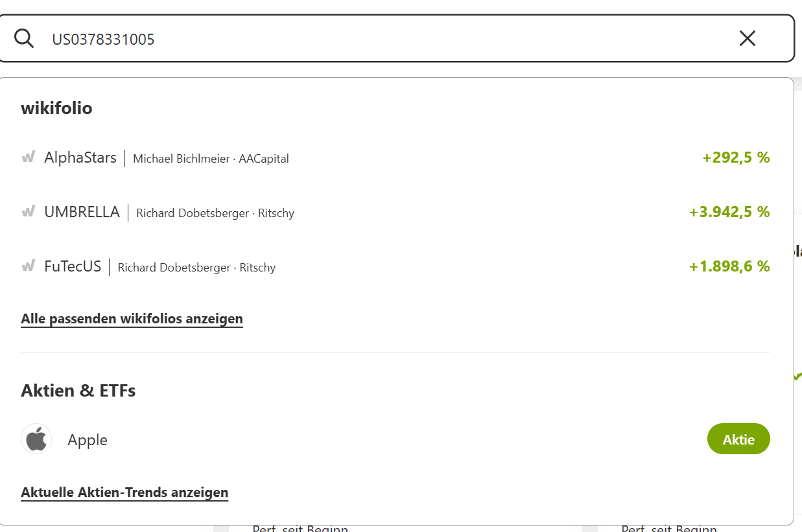Select the Apple stock result
The width and height of the screenshot is (802, 532).
click(395, 439)
